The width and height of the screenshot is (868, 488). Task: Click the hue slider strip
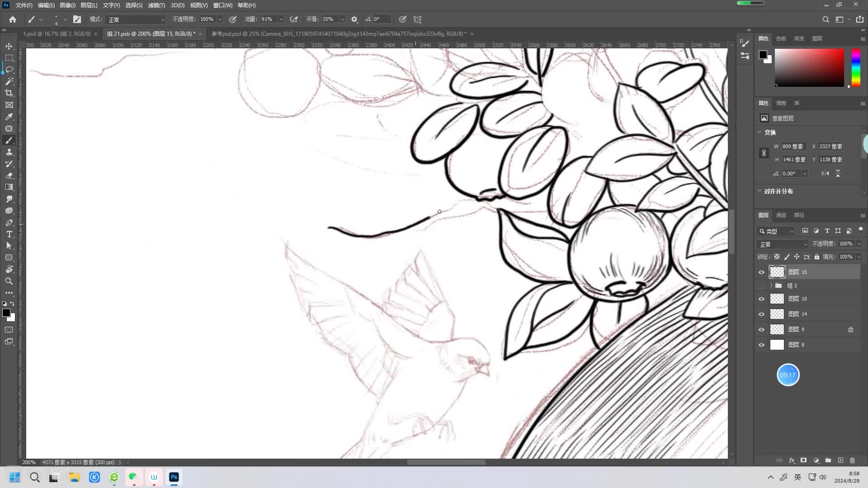[856, 67]
